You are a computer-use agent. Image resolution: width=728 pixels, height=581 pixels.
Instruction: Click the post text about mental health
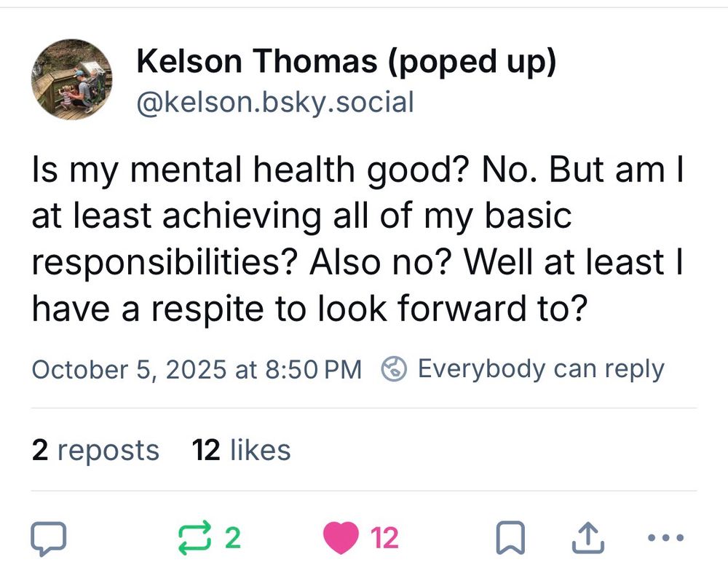click(x=357, y=239)
